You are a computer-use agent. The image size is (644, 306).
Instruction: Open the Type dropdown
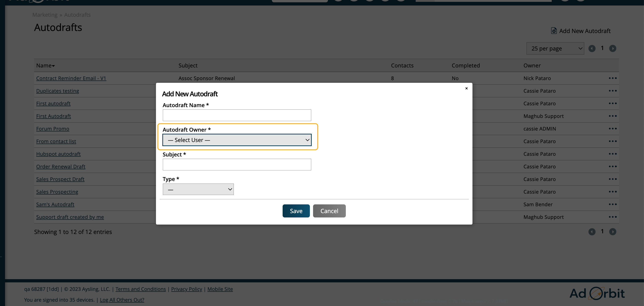[198, 189]
